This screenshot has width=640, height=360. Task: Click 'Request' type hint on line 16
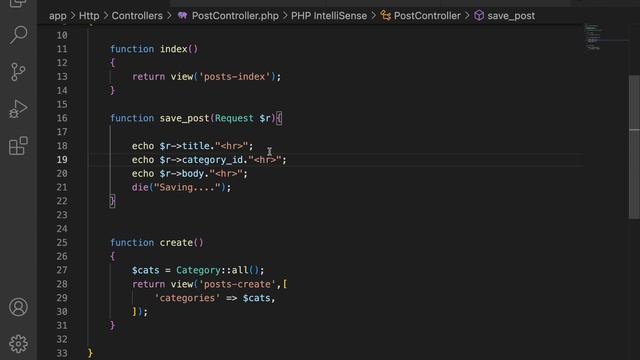pos(234,118)
